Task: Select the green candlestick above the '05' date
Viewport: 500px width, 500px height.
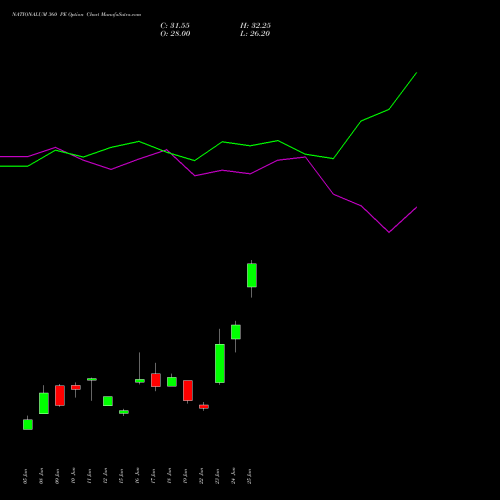Action: click(28, 424)
